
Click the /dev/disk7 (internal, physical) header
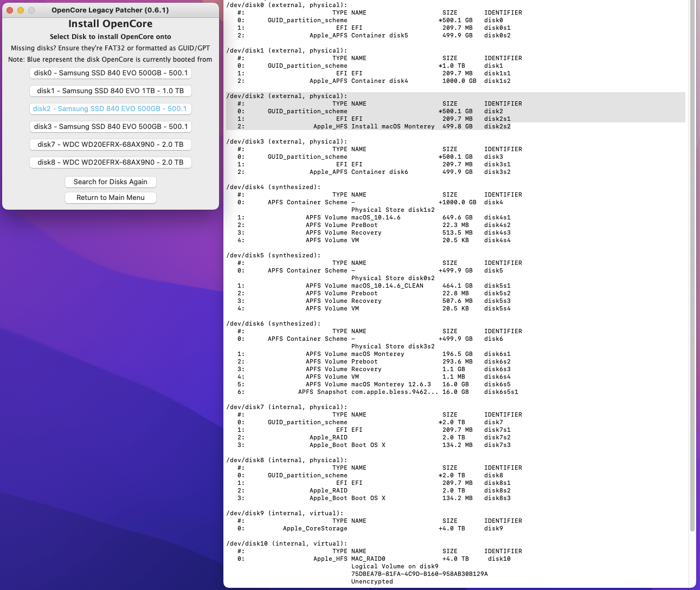coord(287,407)
